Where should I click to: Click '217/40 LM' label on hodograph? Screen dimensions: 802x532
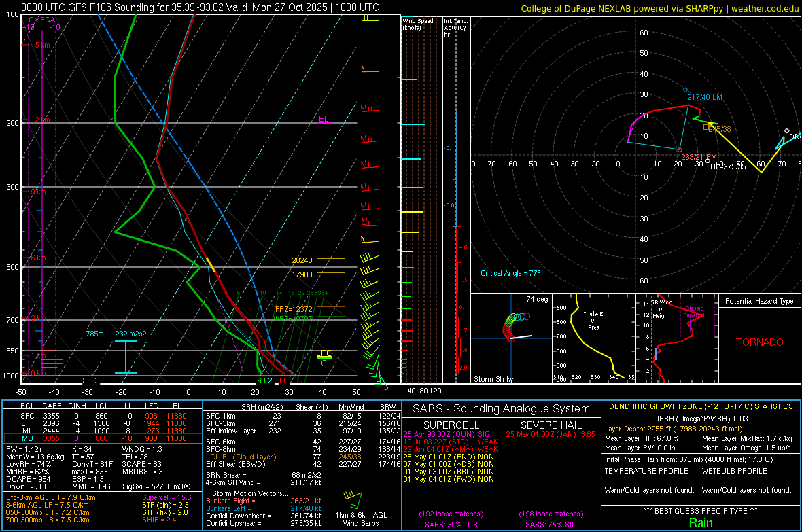[705, 97]
